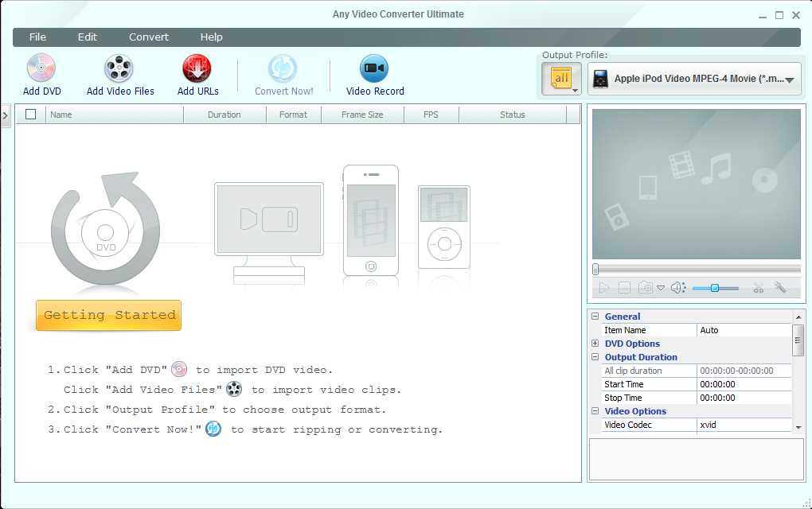Click the video preview area
This screenshot has height=509, width=812.
click(x=697, y=184)
